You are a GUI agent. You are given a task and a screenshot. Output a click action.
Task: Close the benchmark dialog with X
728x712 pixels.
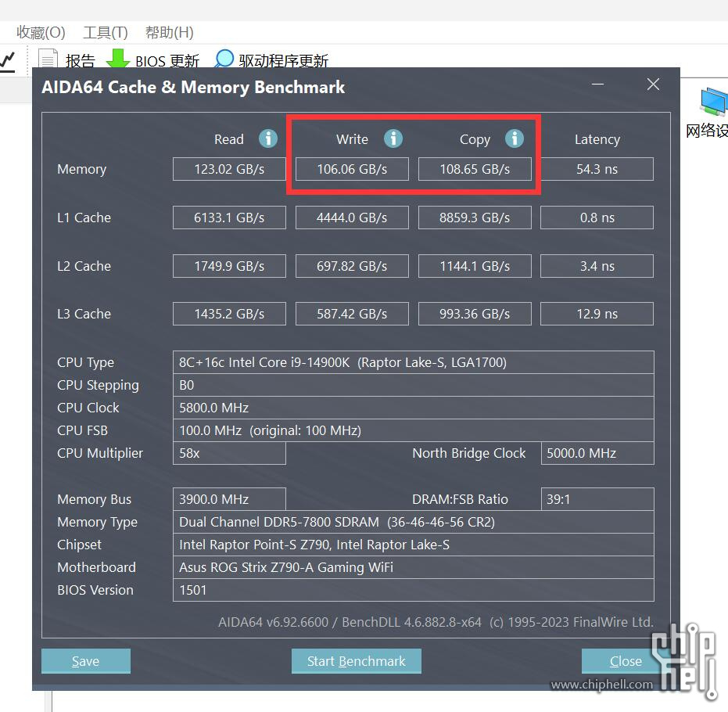click(653, 84)
